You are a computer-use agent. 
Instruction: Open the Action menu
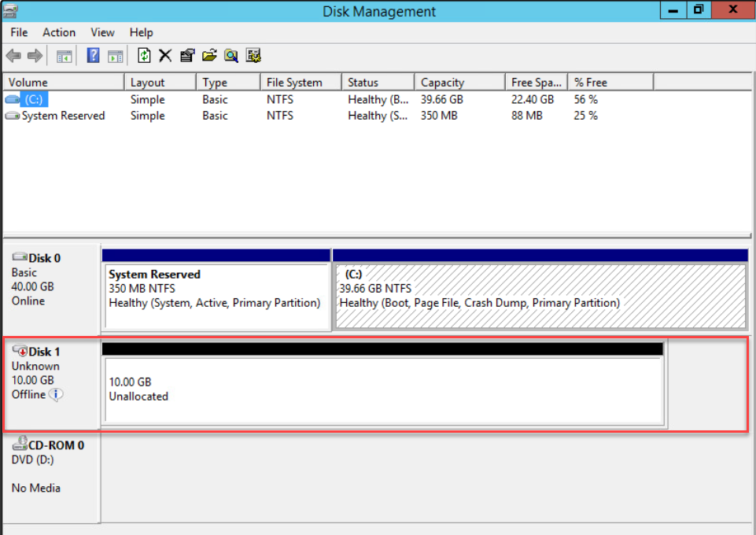pyautogui.click(x=59, y=32)
